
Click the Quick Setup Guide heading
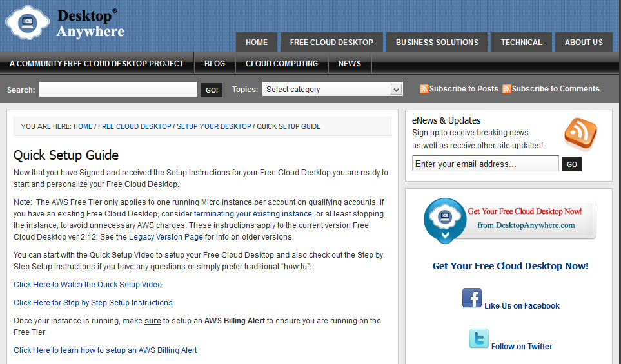(66, 155)
